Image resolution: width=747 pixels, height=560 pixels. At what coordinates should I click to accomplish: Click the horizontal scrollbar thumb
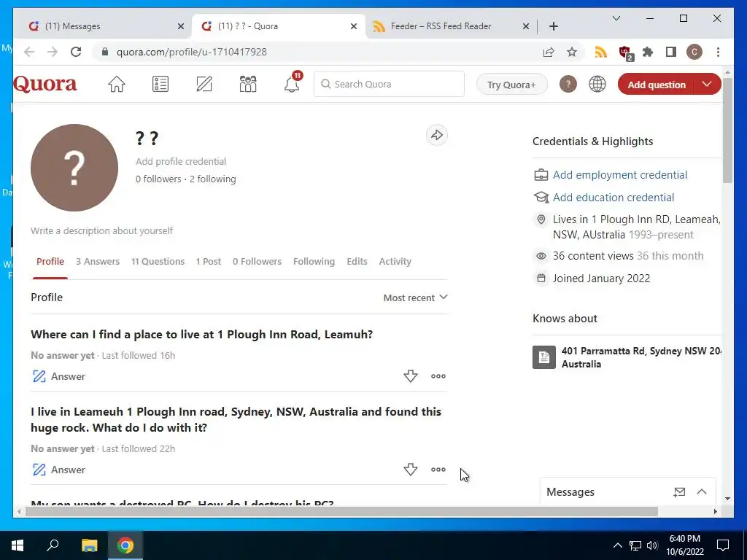341,511
